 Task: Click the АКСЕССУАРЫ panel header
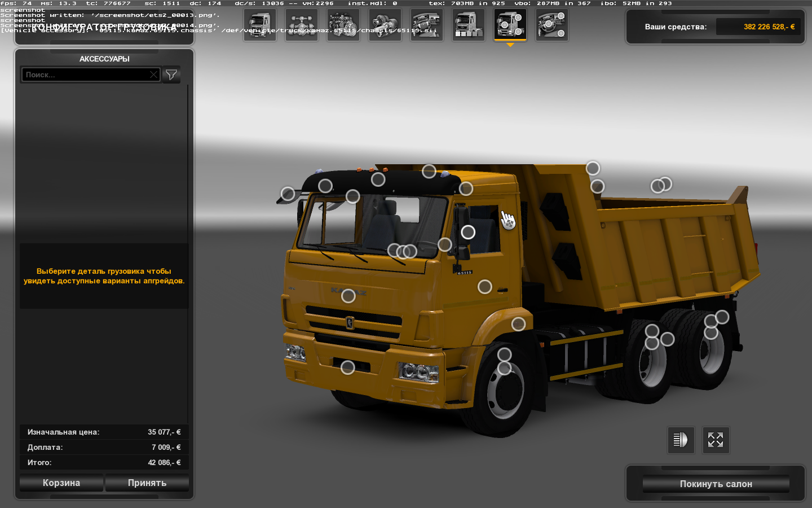(104, 59)
